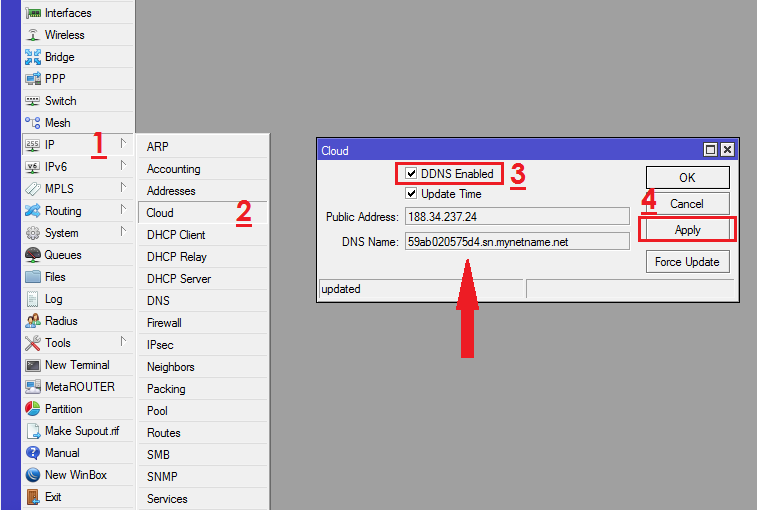The width and height of the screenshot is (757, 510).
Task: Click the Public Address field
Action: pyautogui.click(x=516, y=217)
